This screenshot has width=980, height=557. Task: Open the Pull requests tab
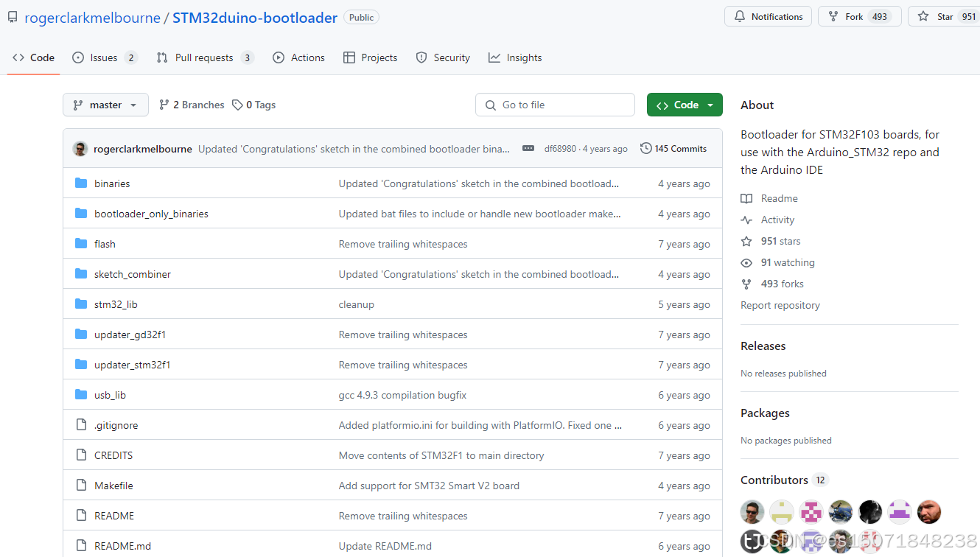[206, 57]
